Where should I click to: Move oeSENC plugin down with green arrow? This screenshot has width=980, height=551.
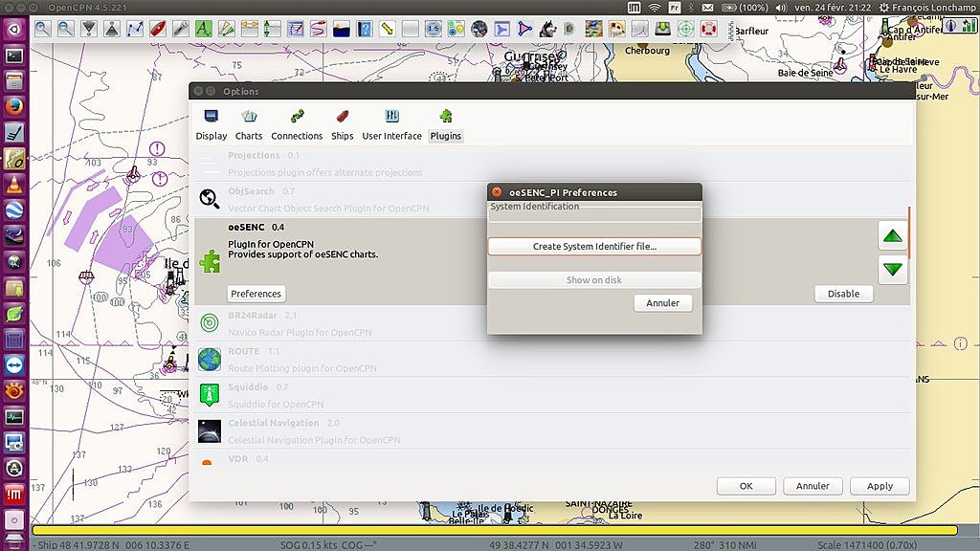coord(893,270)
